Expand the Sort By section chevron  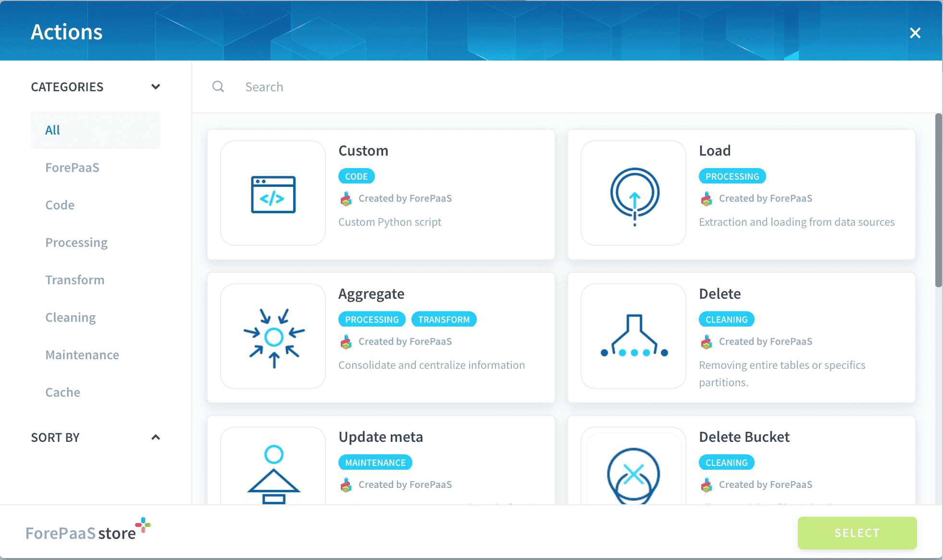pyautogui.click(x=156, y=438)
